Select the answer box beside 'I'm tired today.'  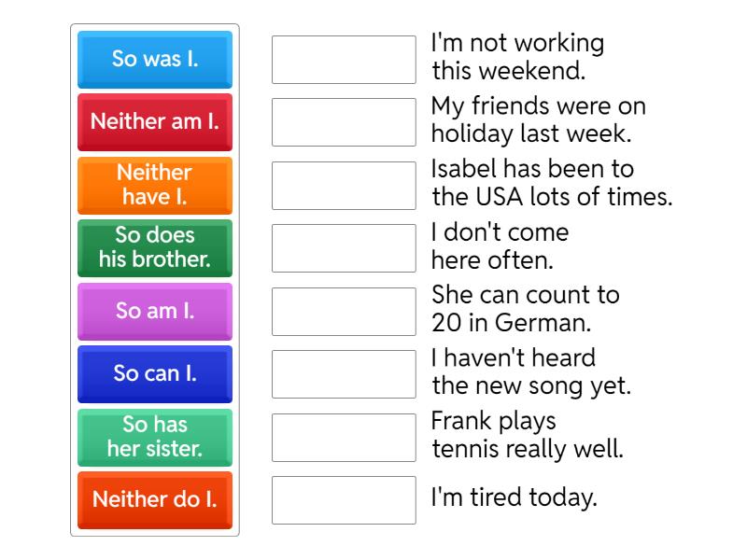click(x=344, y=500)
